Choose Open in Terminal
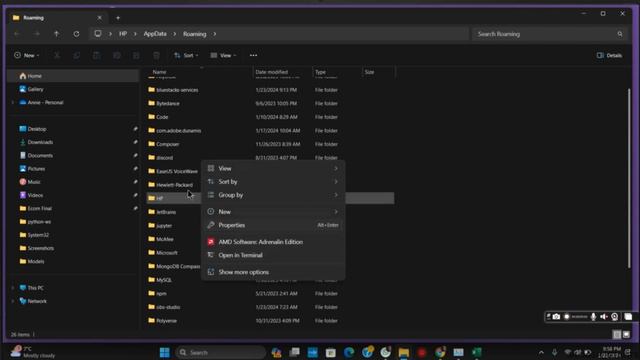640x360 pixels. tap(273, 255)
